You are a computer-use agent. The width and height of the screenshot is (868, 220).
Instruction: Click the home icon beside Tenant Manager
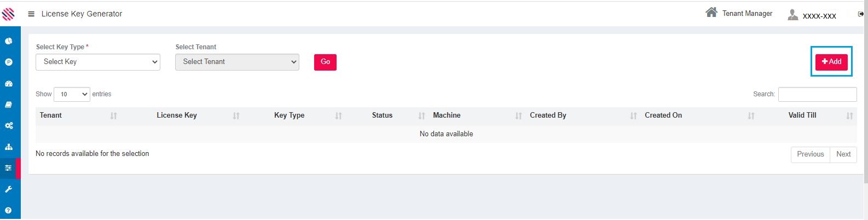point(711,13)
